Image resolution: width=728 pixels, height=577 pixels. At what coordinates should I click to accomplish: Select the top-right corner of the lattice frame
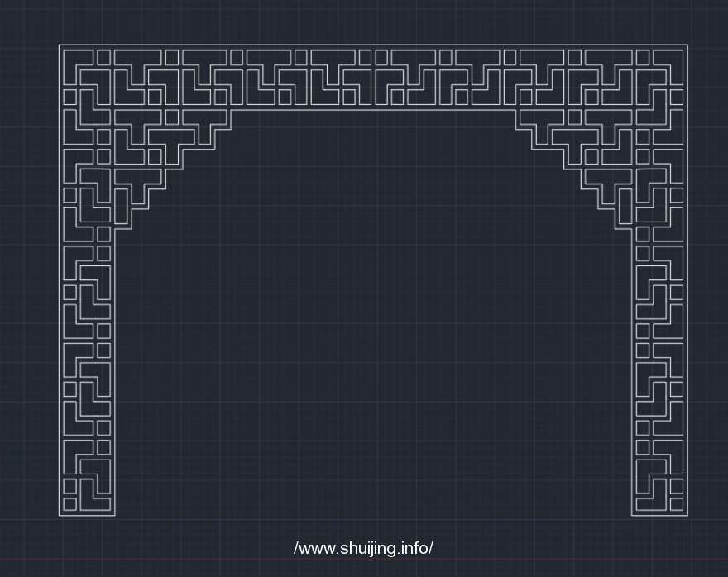[x=687, y=45]
